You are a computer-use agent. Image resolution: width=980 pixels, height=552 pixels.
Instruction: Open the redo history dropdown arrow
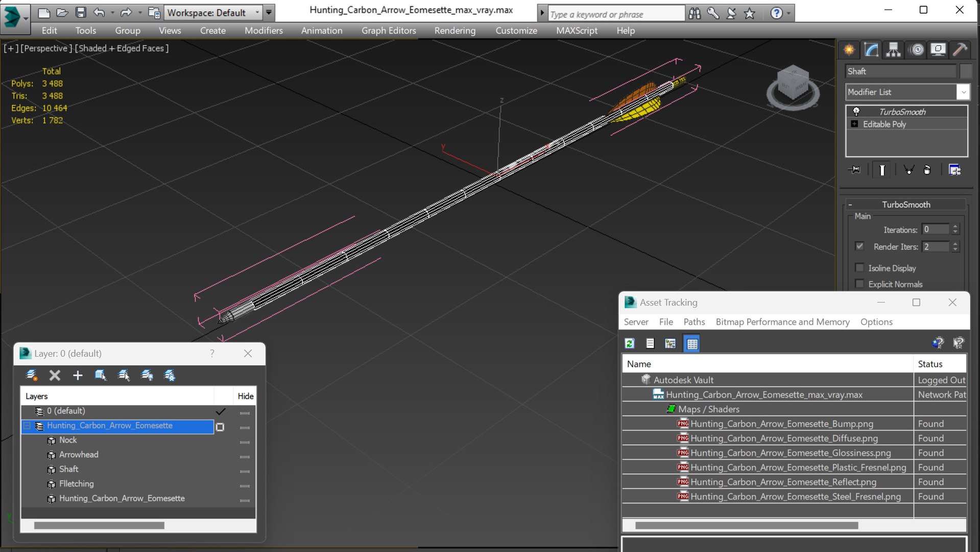click(139, 13)
